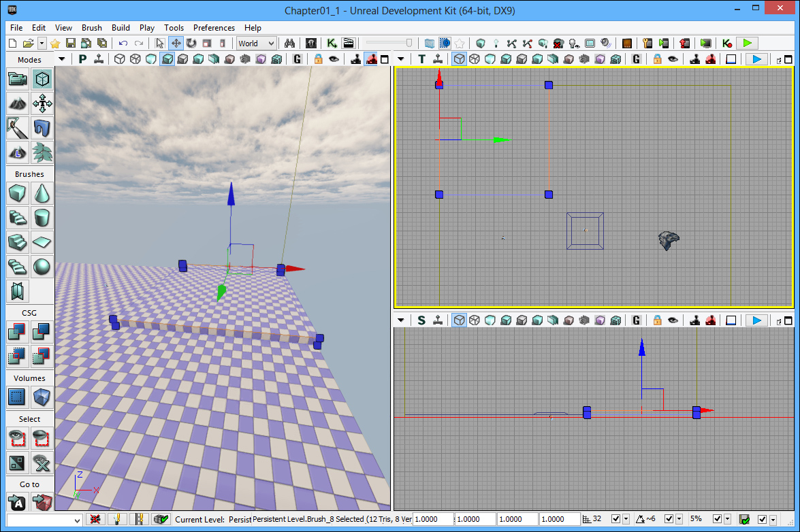Image resolution: width=800 pixels, height=532 pixels.
Task: Click the CSG Add button
Action: pos(18,332)
